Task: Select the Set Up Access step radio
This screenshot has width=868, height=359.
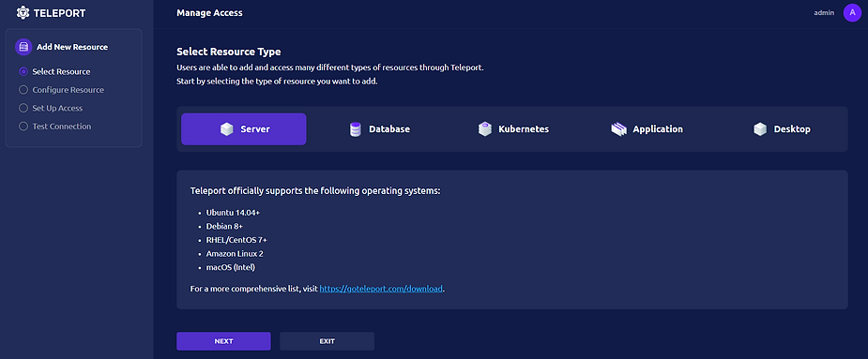Action: 23,108
